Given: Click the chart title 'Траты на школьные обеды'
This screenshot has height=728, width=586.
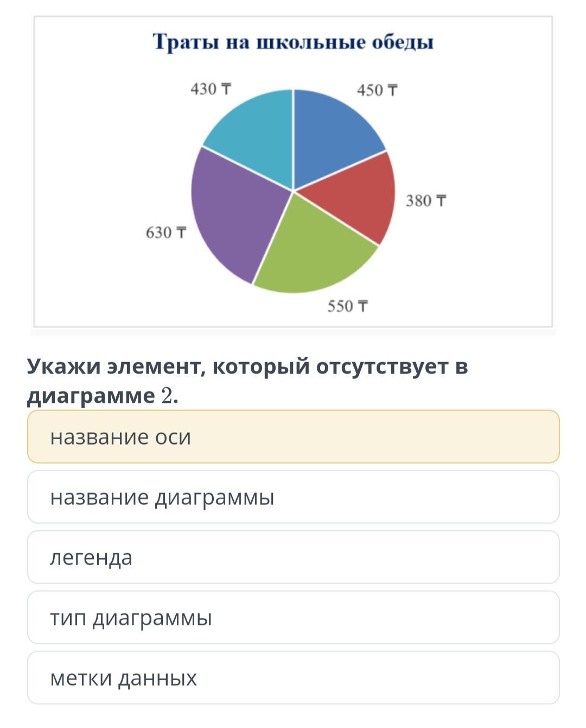Looking at the screenshot, I should pyautogui.click(x=293, y=42).
